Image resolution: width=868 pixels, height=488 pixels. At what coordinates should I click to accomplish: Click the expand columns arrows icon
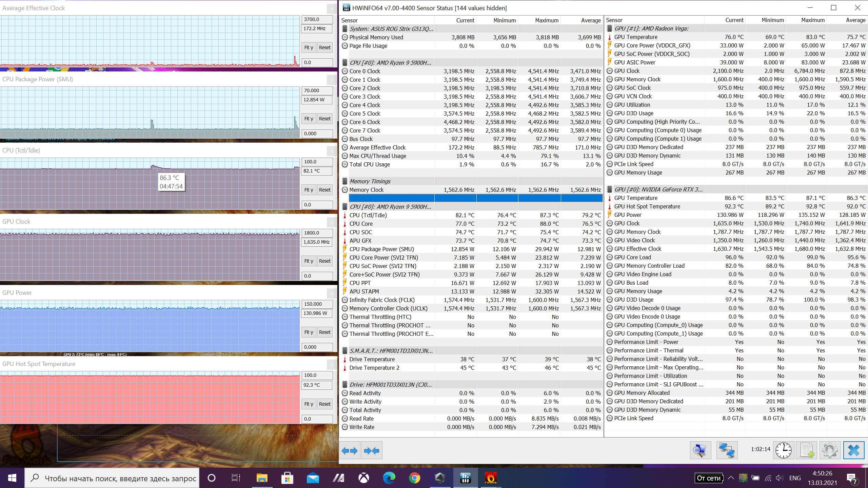point(350,450)
